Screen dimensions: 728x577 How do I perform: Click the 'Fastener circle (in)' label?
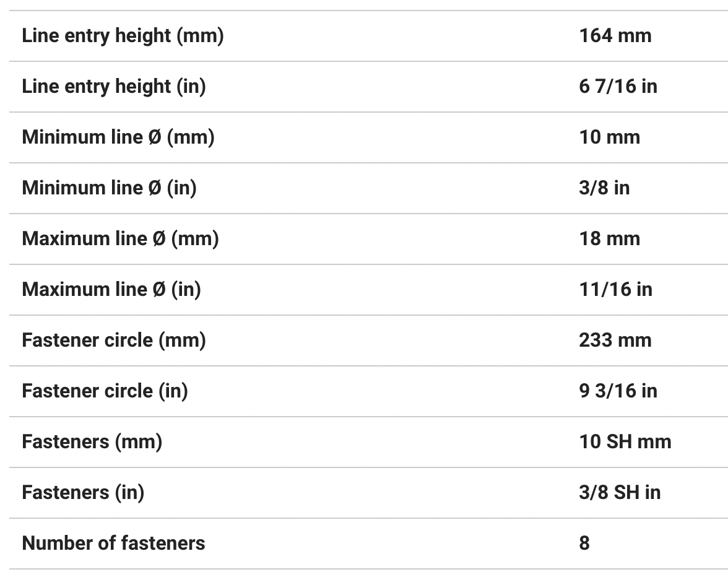click(x=105, y=391)
